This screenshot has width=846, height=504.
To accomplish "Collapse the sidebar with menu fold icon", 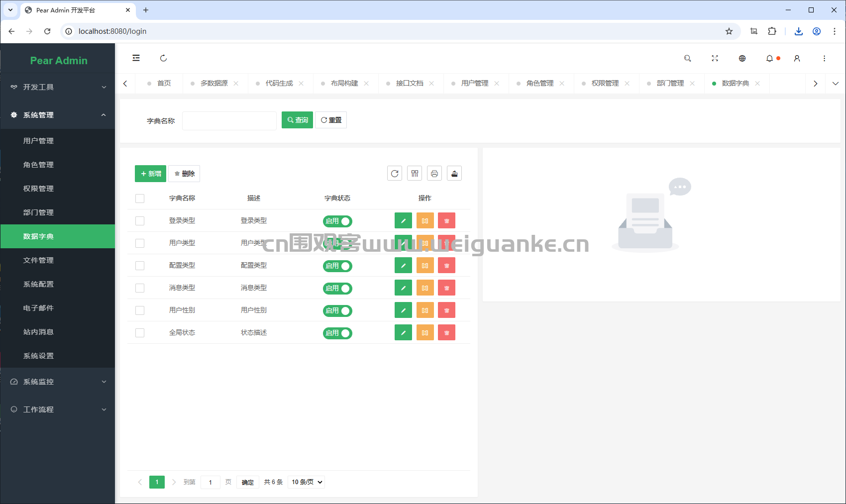I will point(136,58).
